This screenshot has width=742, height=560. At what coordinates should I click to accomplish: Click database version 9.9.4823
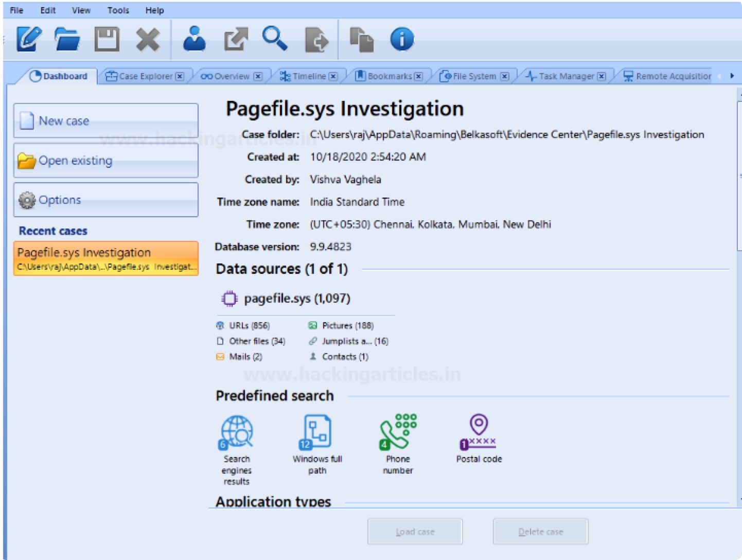[x=330, y=247]
